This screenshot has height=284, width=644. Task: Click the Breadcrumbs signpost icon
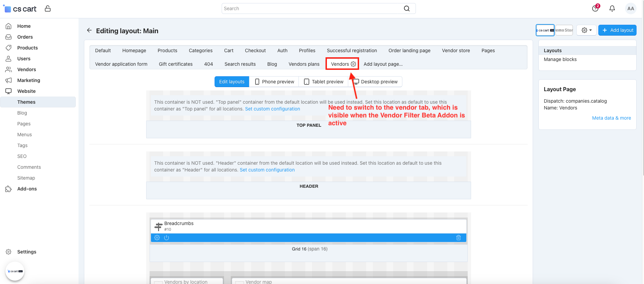tap(158, 226)
